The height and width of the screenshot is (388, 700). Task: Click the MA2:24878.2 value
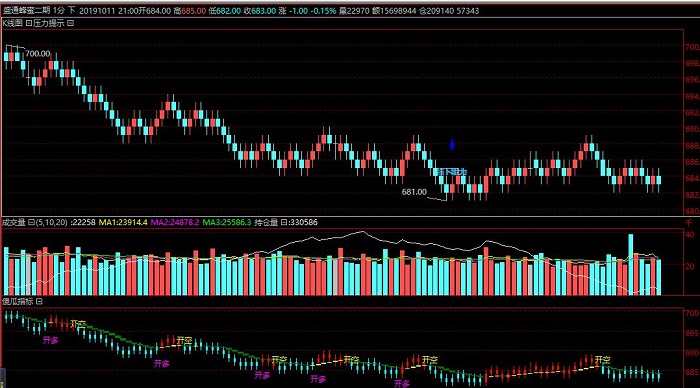coord(175,222)
